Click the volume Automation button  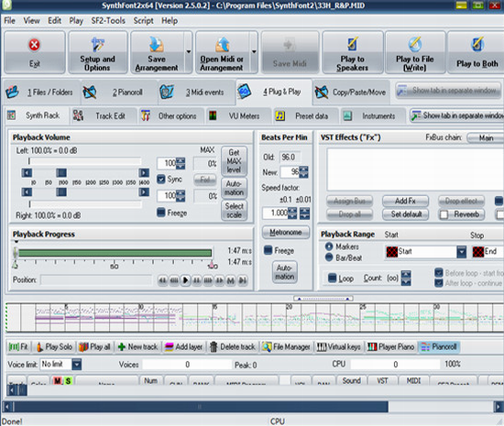[x=234, y=188]
